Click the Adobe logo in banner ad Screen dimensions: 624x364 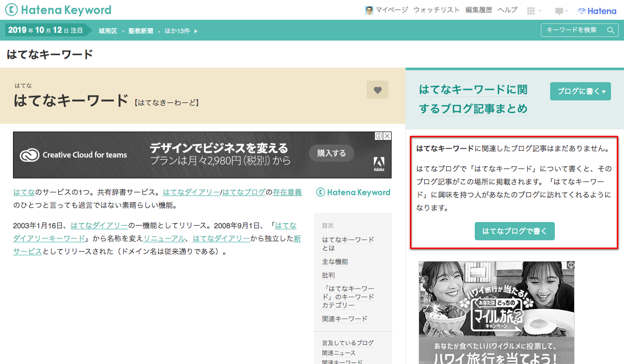(x=379, y=164)
